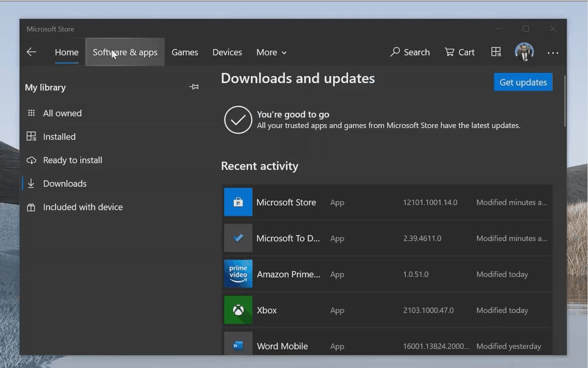Click the Xbox app name
This screenshot has width=588, height=368.
(267, 310)
